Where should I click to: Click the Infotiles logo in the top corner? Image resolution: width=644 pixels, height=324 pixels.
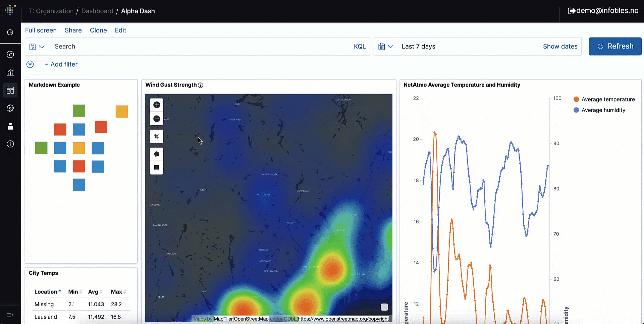coord(10,10)
